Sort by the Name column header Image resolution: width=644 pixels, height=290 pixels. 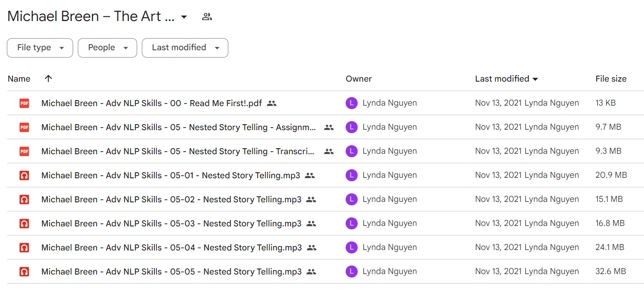[19, 79]
